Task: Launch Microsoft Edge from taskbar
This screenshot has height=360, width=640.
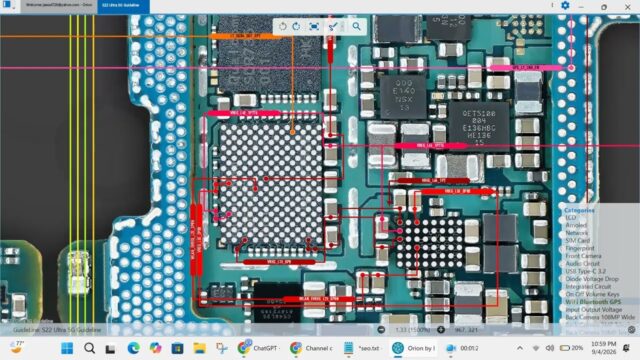Action: tap(133, 348)
